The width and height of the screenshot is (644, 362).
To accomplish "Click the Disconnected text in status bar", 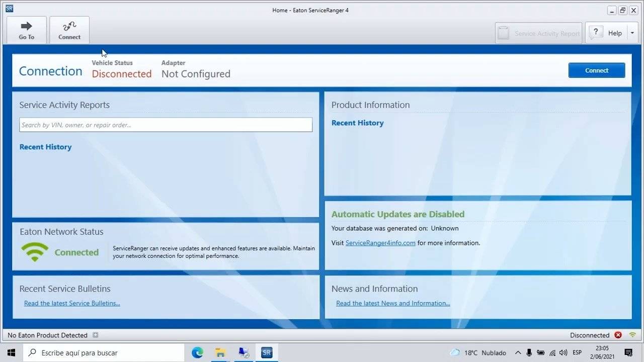I will point(590,335).
